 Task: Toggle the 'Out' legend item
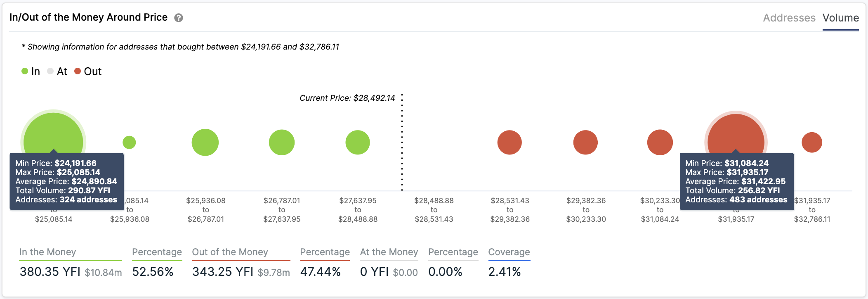(x=88, y=71)
